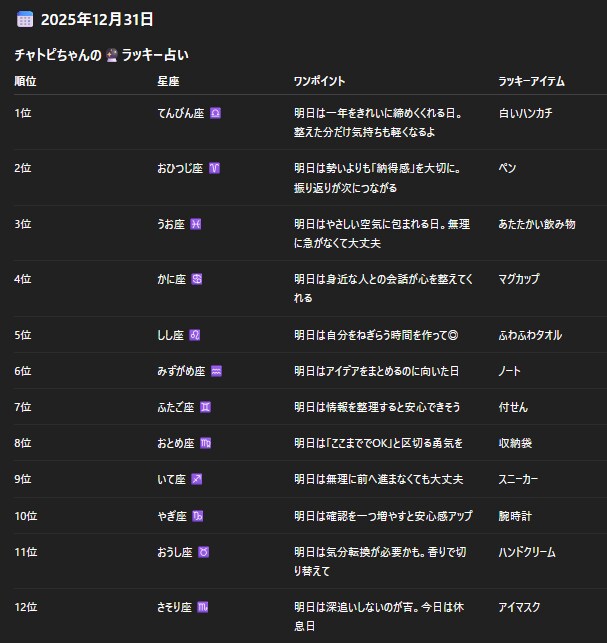Image resolution: width=607 pixels, height=643 pixels.
Task: Click the calendar icon beside 2025年12月31日
Action: pyautogui.click(x=25, y=19)
